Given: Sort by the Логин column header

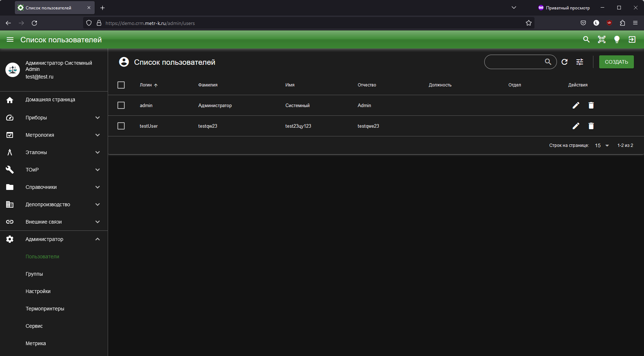Looking at the screenshot, I should (x=149, y=85).
